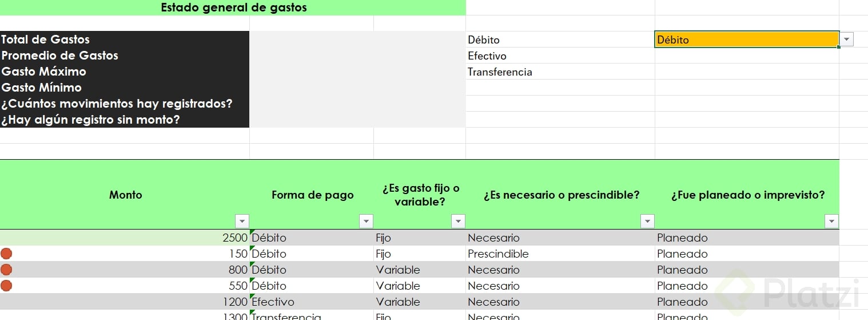Image resolution: width=868 pixels, height=320 pixels.
Task: Select the Efectivo payment cell beside 1200
Action: tap(312, 302)
